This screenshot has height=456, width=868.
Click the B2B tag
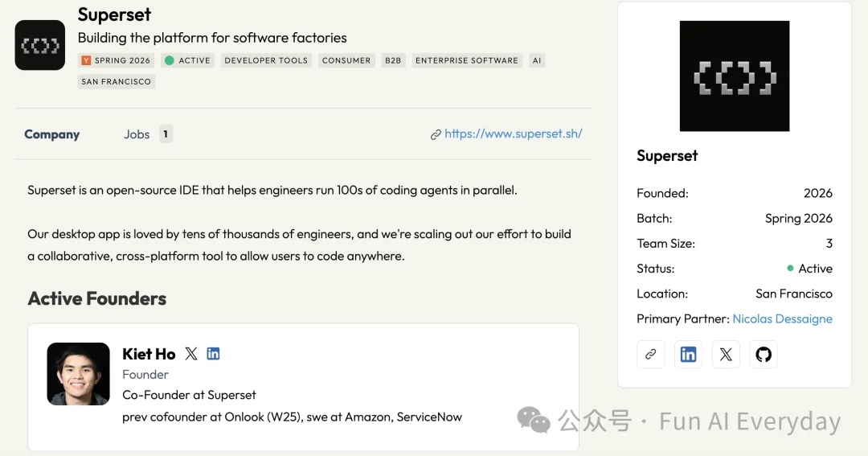(x=393, y=60)
